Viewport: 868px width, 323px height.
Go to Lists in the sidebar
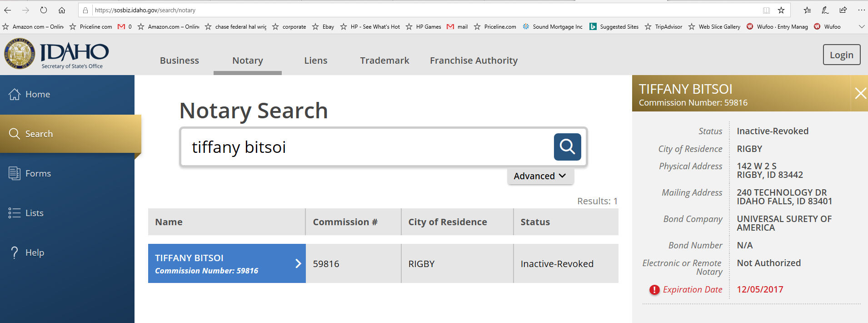pos(34,213)
